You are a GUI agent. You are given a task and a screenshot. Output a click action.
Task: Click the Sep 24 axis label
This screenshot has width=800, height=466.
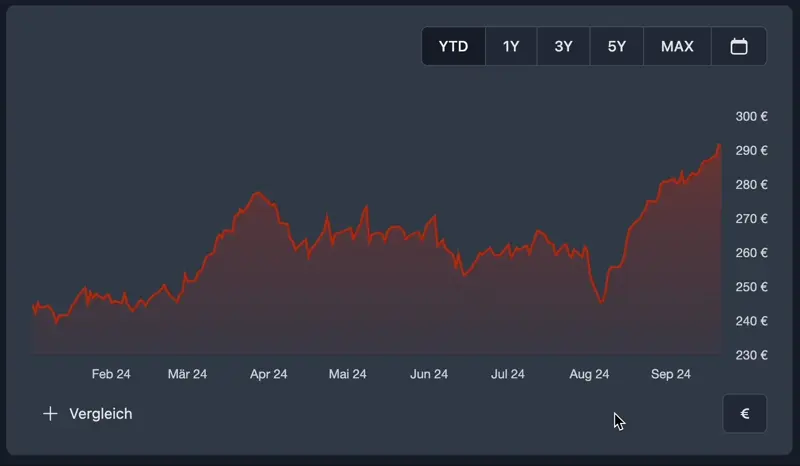click(671, 375)
